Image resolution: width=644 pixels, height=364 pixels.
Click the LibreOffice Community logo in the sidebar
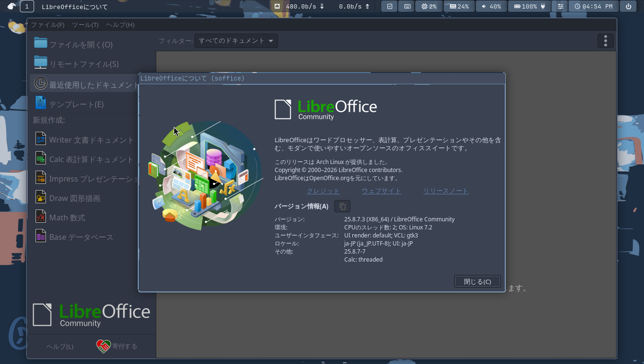coord(91,315)
